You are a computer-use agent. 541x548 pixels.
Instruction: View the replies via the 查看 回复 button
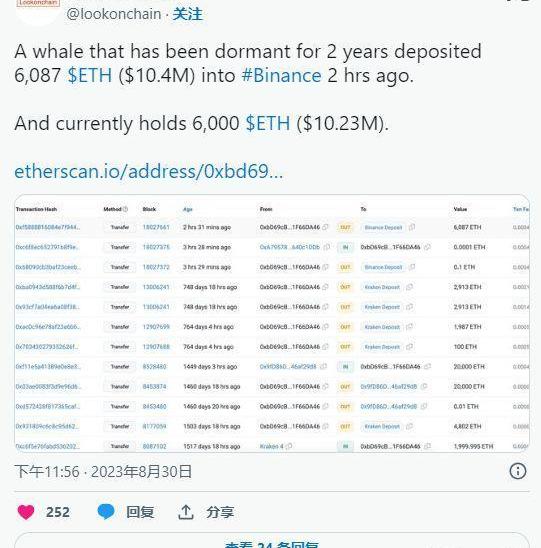point(272,541)
